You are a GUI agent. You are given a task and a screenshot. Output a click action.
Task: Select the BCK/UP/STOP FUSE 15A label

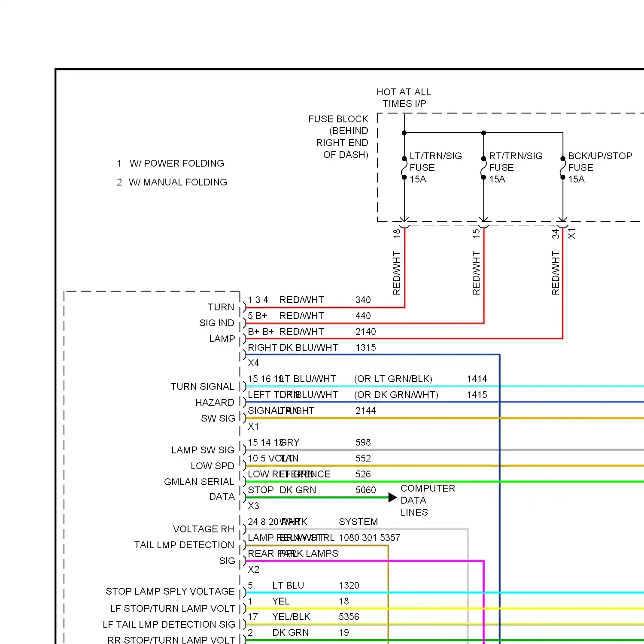[600, 167]
